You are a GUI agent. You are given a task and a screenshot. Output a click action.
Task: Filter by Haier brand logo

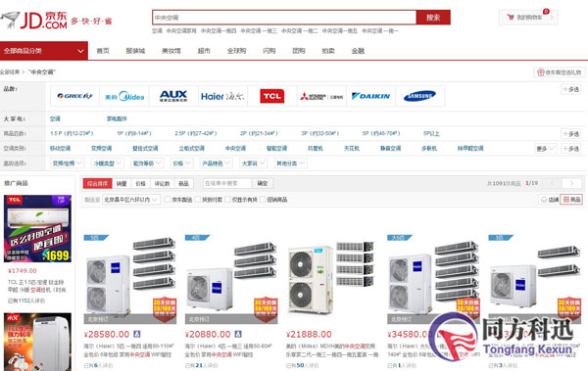(x=222, y=96)
